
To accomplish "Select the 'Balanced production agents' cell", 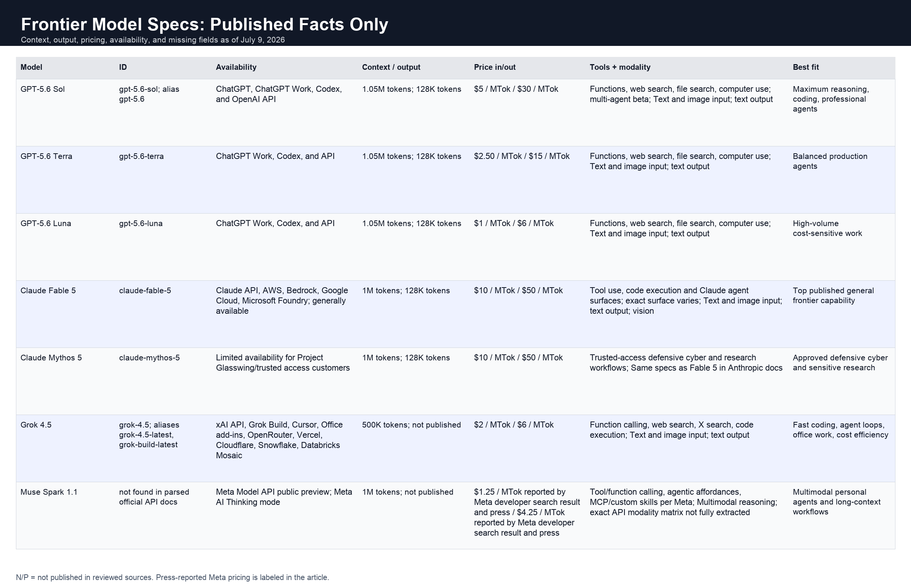I will point(830,162).
